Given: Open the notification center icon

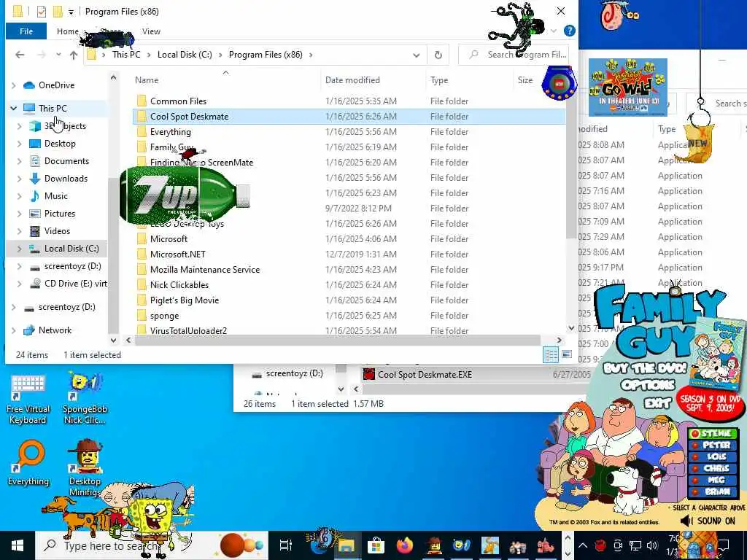Looking at the screenshot, I should (724, 545).
